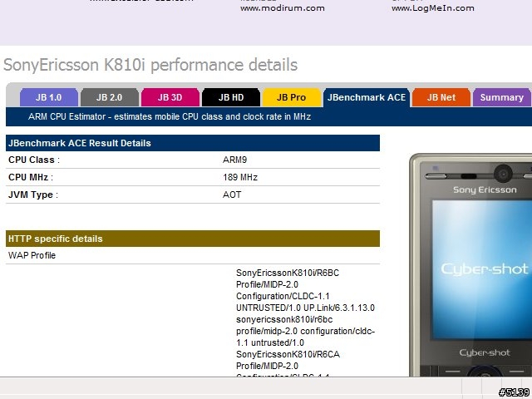
Task: Switch to the JB Pro tab
Action: tap(292, 97)
